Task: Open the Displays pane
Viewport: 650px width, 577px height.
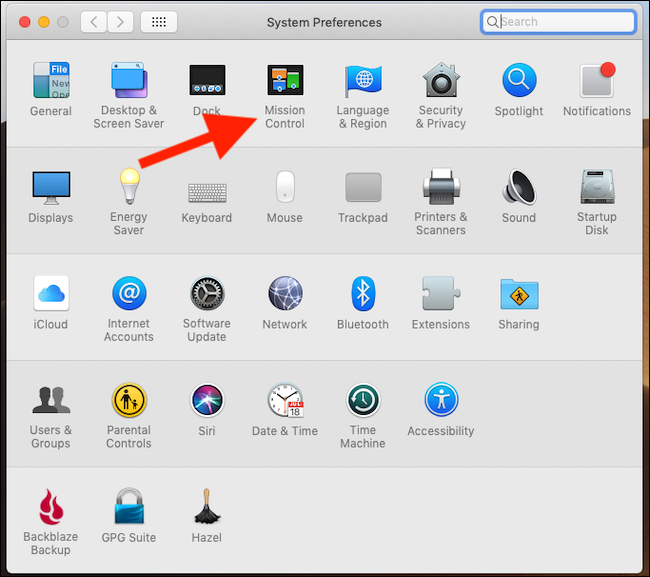Action: (x=51, y=187)
